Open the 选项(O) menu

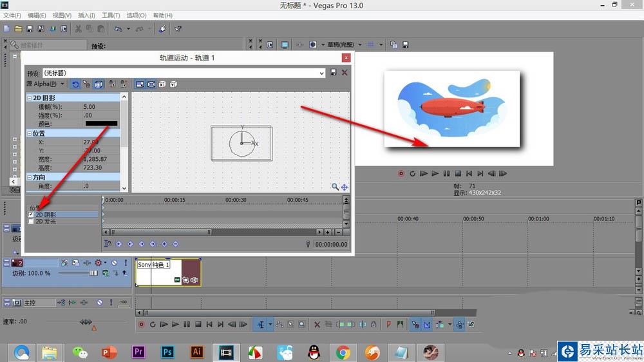click(x=137, y=15)
